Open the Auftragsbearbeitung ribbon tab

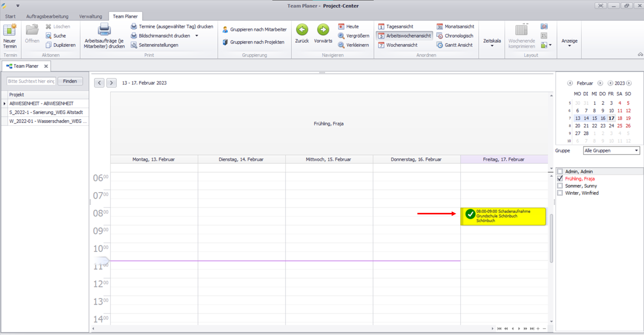click(47, 16)
